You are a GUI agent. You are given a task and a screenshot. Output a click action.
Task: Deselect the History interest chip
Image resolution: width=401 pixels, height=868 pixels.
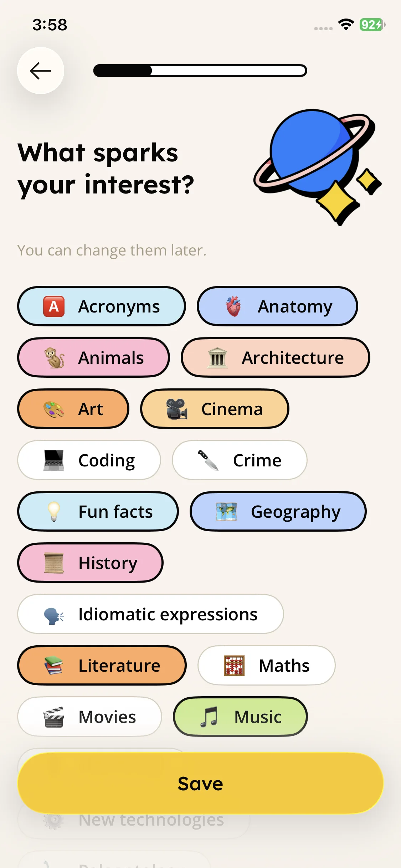click(x=90, y=563)
